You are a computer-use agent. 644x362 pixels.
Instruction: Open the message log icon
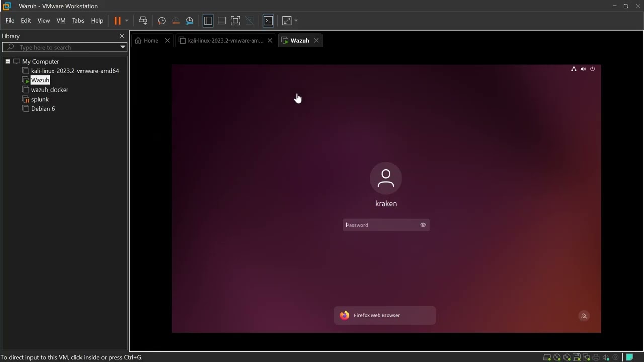tap(629, 357)
